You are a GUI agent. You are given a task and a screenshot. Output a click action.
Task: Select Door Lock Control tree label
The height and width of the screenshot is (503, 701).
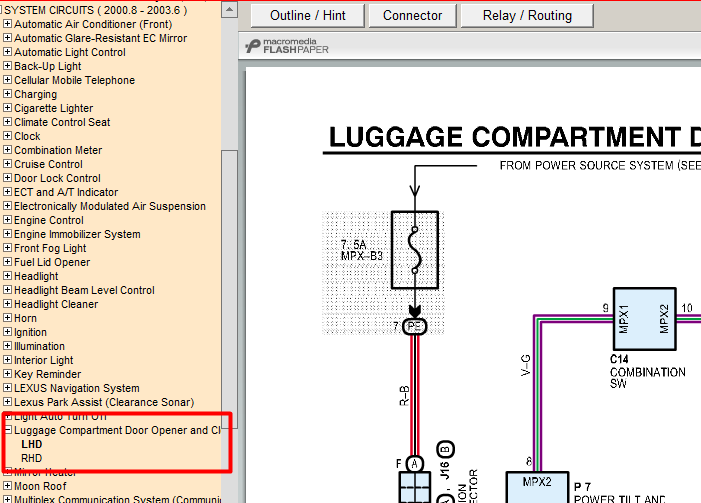(57, 178)
